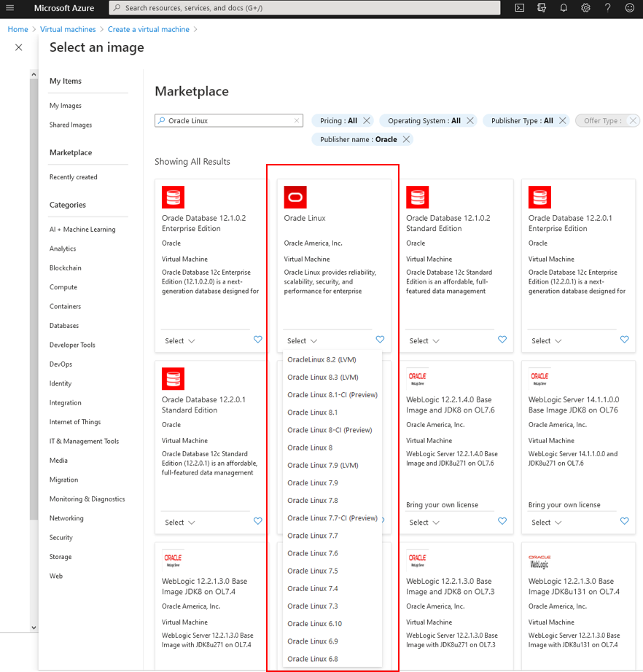Go to Create a virtual machine breadcrumb
Viewport: 643px width, 672px height.
click(x=148, y=29)
